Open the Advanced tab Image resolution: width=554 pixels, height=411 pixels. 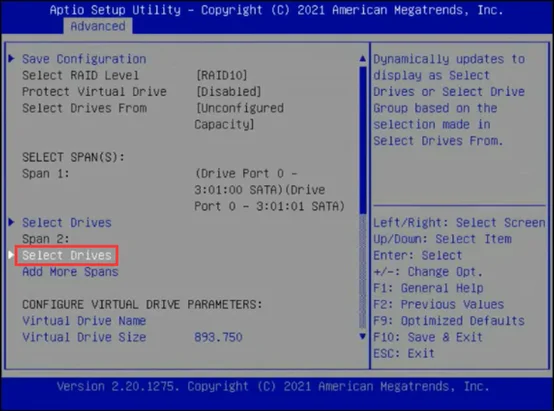[98, 26]
